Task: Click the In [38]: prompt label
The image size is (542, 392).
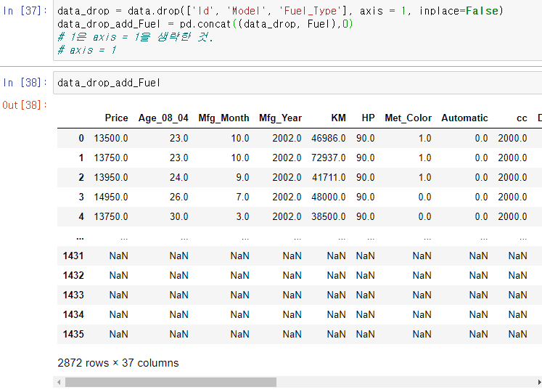Action: [x=25, y=83]
